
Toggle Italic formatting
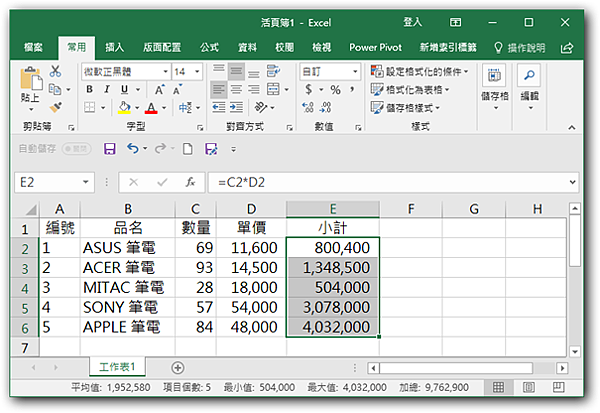pos(107,89)
